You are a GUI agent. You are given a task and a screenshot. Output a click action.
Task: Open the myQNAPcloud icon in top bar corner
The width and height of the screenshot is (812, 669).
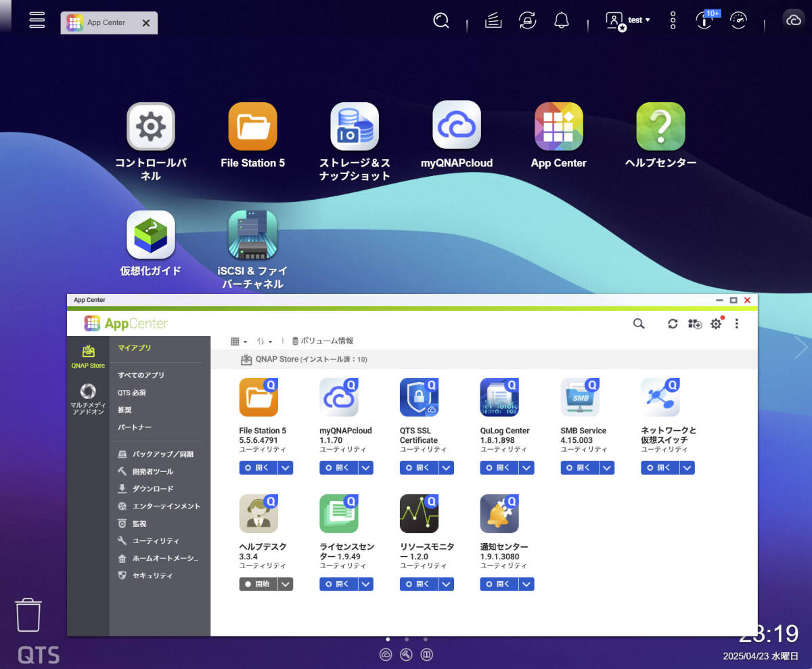pos(793,20)
